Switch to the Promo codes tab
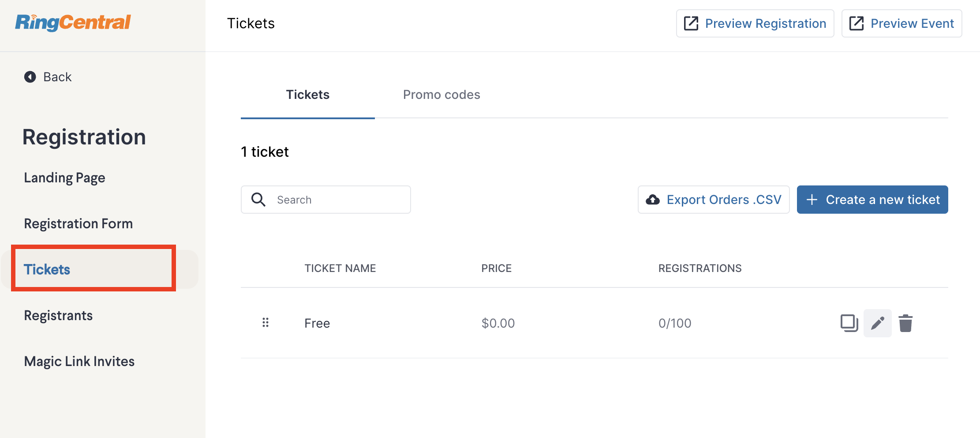 (x=441, y=94)
